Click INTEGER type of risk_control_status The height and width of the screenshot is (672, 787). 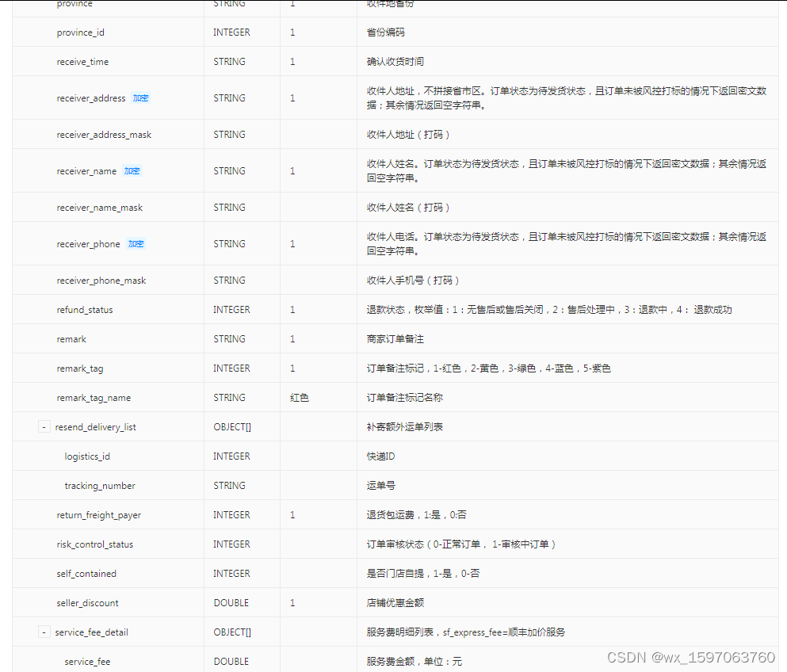[x=232, y=544]
